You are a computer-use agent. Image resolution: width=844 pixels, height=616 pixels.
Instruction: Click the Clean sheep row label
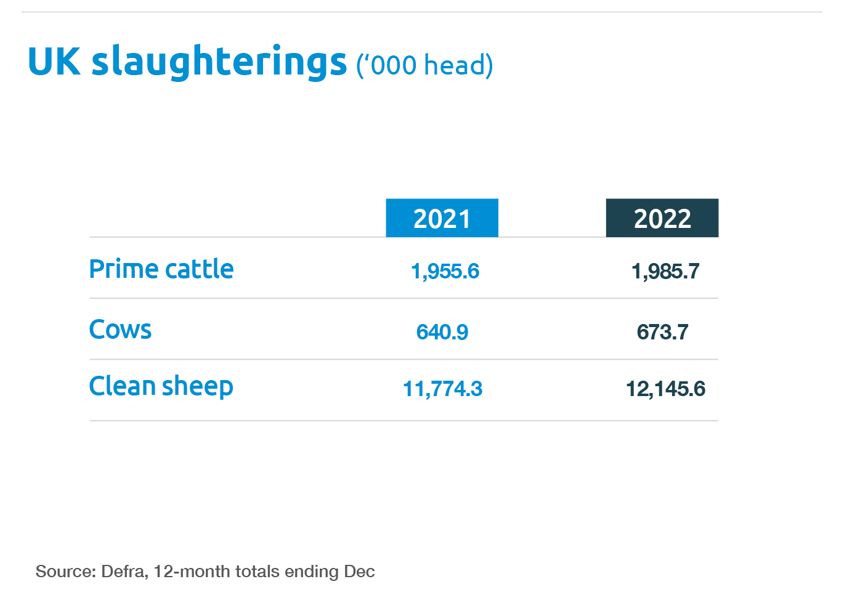tap(161, 387)
